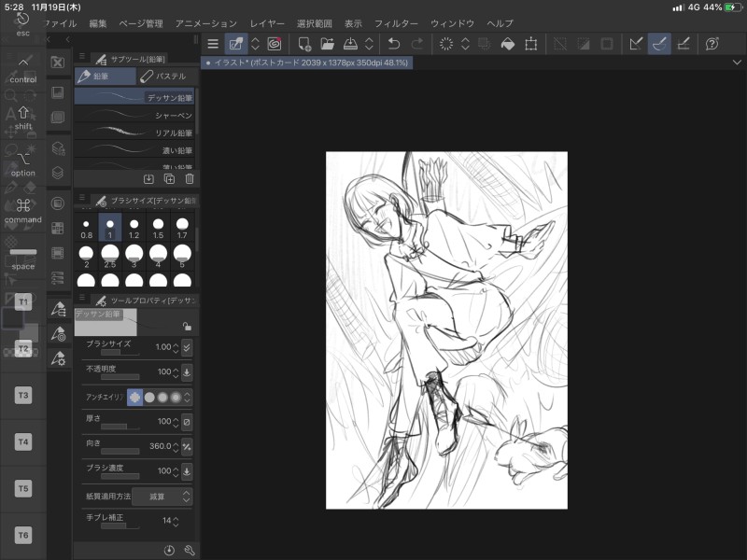Toggle snap to ruler icon
Viewport: 747px width, 560px height.
(x=636, y=44)
